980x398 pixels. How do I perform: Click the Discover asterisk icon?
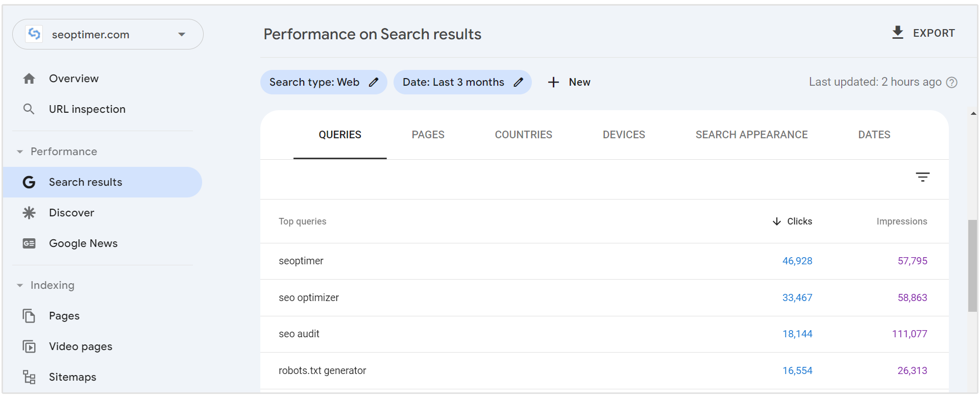pyautogui.click(x=29, y=213)
